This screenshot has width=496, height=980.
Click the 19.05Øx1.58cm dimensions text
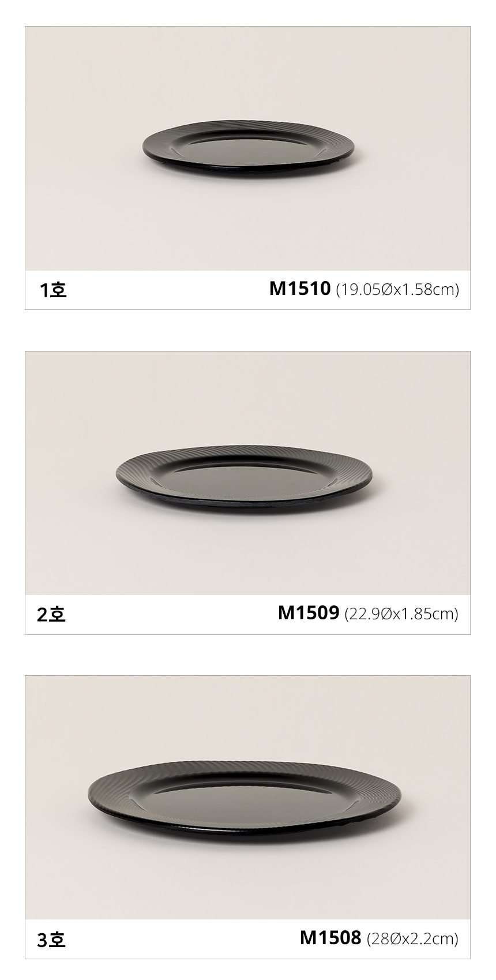point(397,290)
